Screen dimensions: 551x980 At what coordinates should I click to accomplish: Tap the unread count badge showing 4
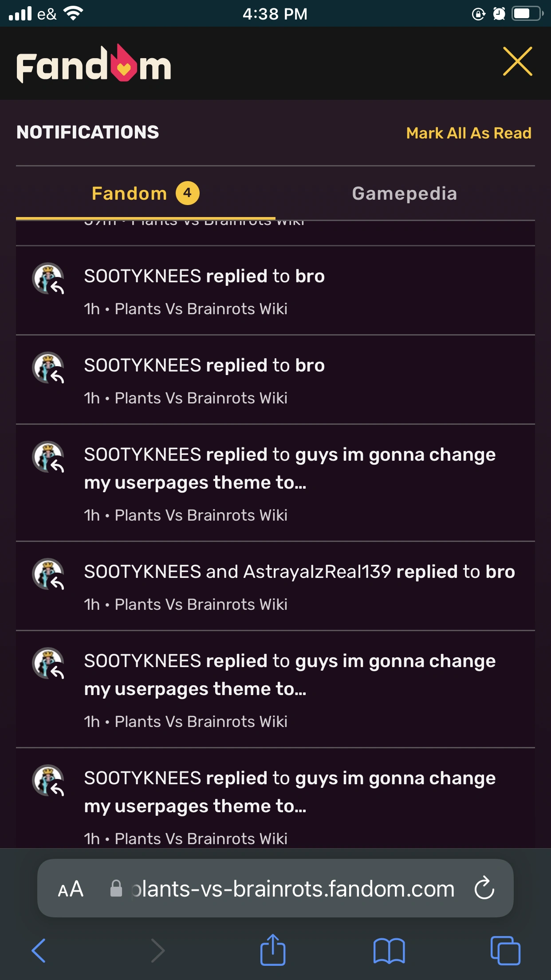tap(187, 193)
